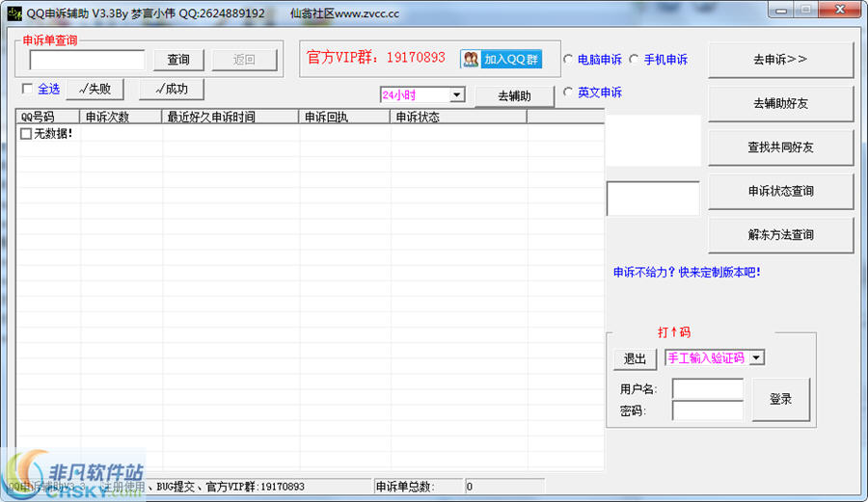Click the 去申诉>> button
The height and width of the screenshot is (502, 868).
click(x=780, y=59)
